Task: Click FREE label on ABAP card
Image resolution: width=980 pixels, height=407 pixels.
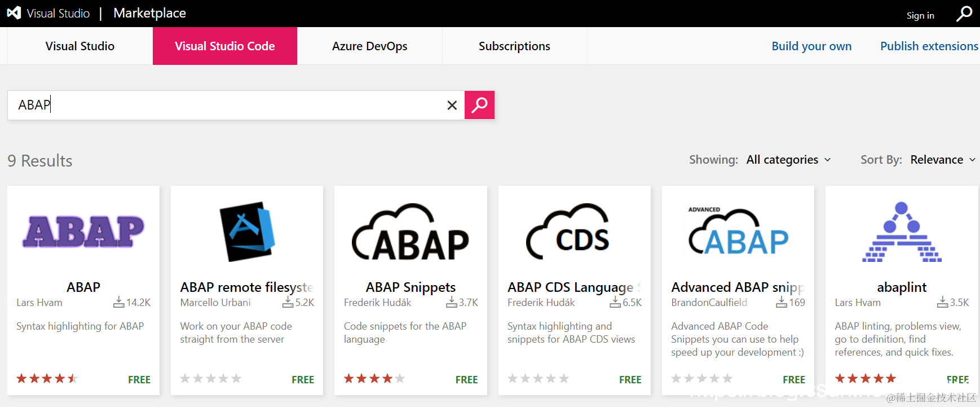Action: pyautogui.click(x=139, y=380)
